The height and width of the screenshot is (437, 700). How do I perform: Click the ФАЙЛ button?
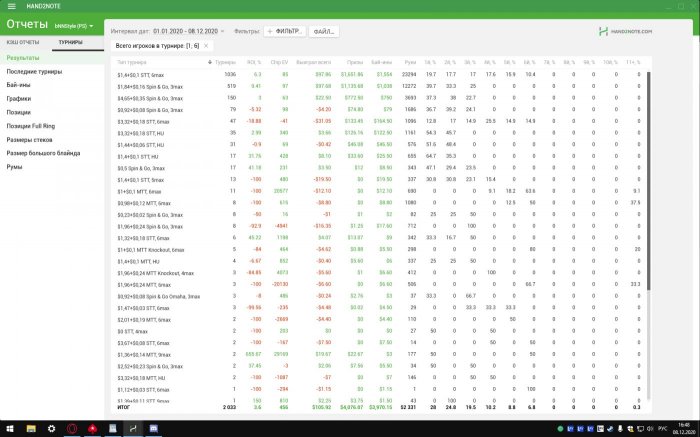click(324, 31)
